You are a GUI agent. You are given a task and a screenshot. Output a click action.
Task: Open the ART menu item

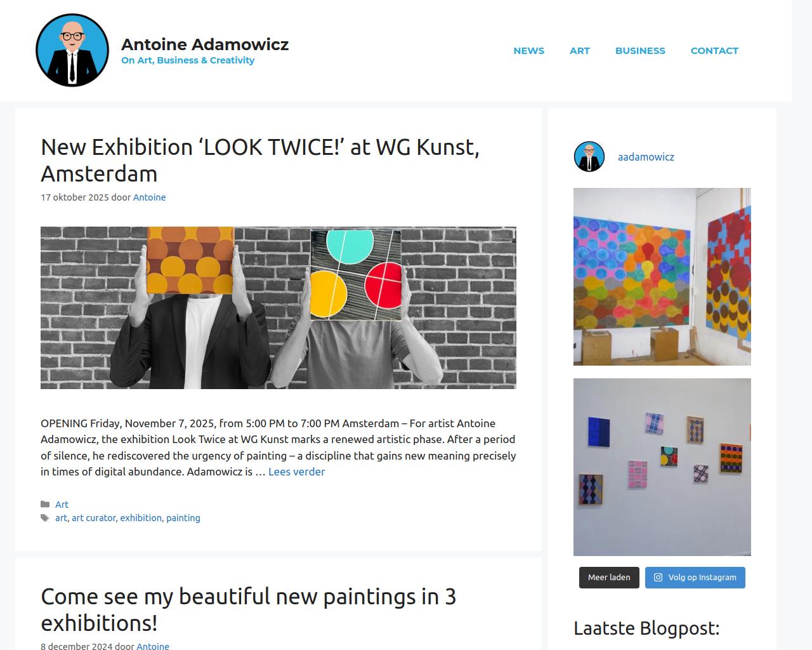pos(580,51)
